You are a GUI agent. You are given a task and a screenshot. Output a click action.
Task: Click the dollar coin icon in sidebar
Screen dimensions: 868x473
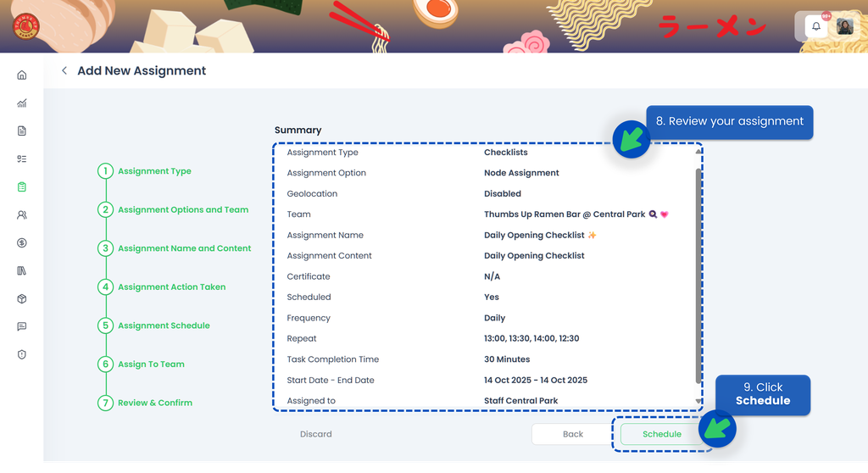coord(22,243)
